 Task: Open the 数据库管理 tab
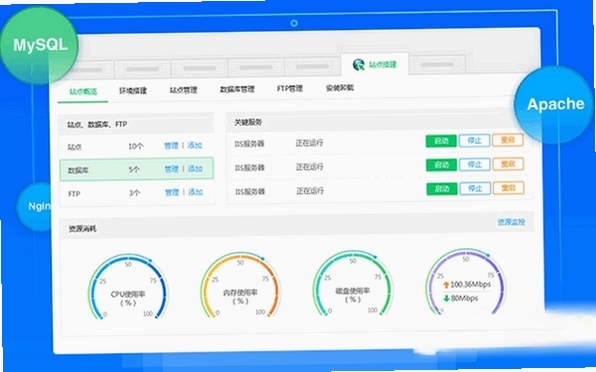(237, 89)
